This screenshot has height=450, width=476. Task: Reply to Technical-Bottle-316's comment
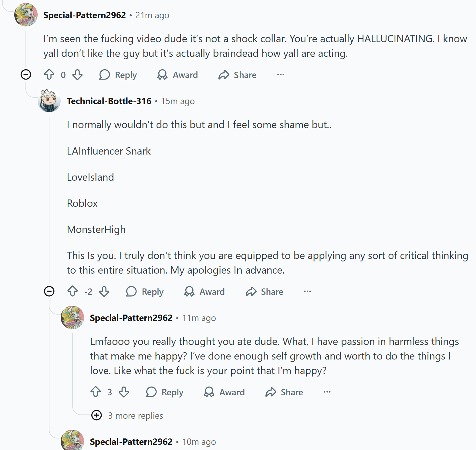point(145,291)
